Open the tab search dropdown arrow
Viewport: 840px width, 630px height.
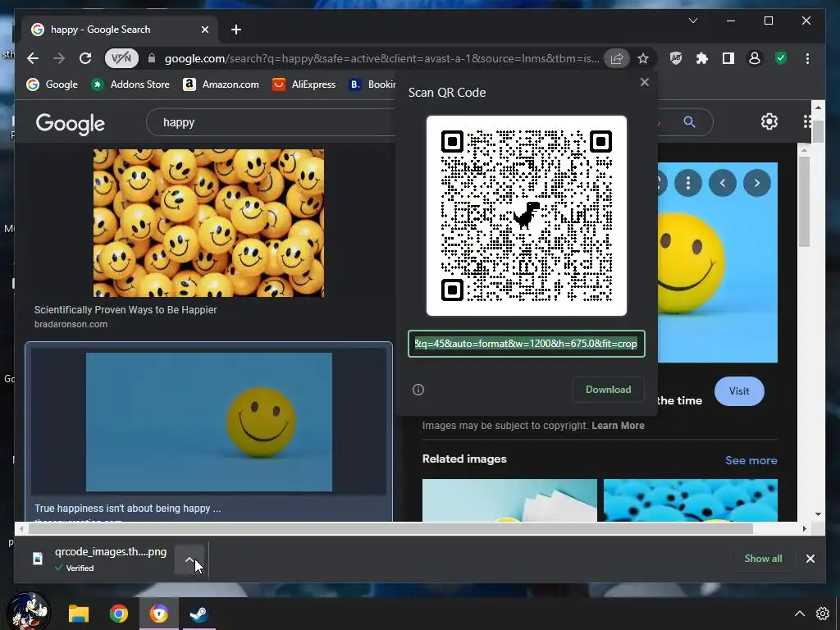coord(692,21)
